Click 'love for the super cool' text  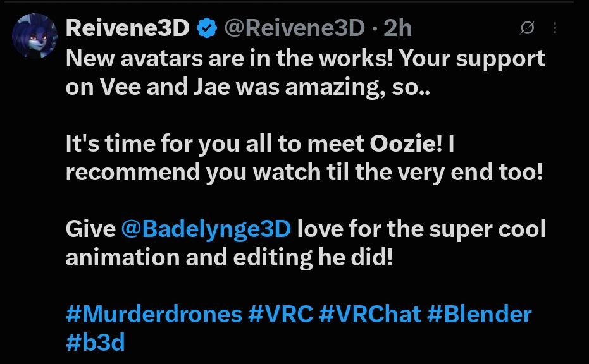[421, 229]
